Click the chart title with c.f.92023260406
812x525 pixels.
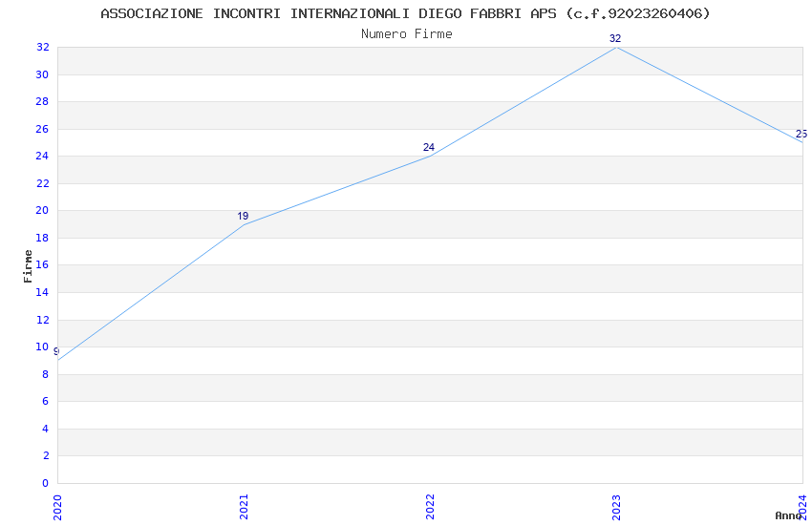tap(405, 13)
